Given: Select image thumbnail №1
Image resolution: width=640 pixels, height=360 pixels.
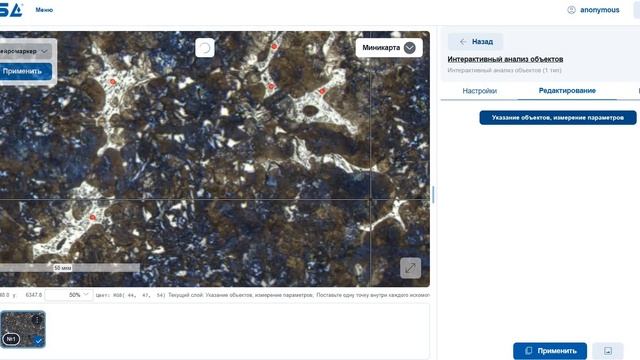Looking at the screenshot, I should click(x=23, y=329).
